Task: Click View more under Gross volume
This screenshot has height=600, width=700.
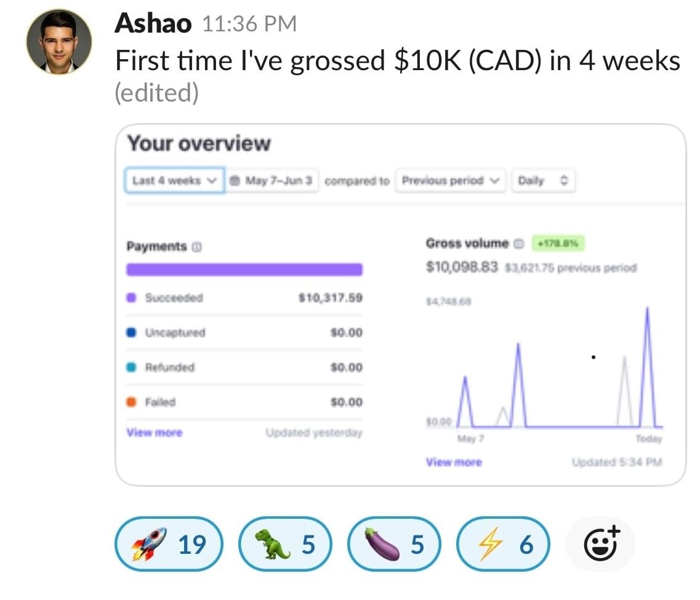Action: (454, 462)
